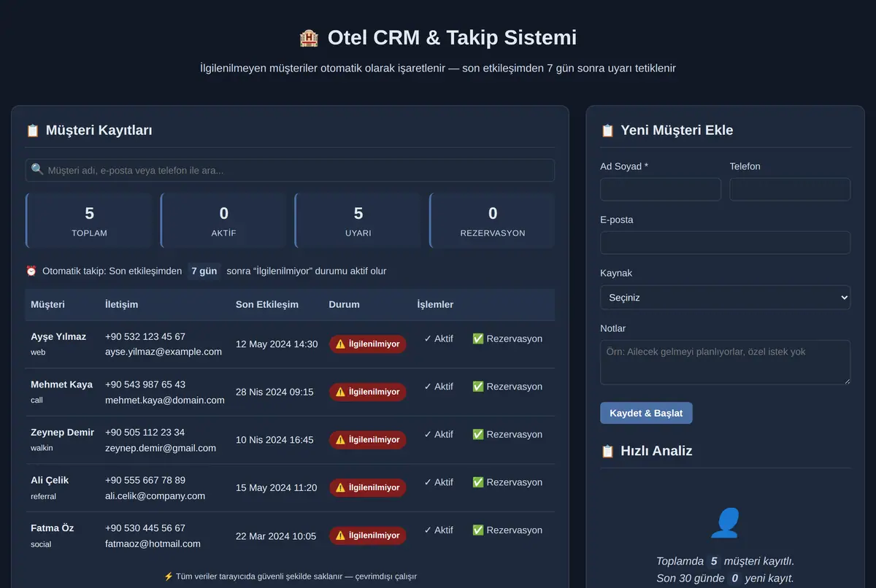Image resolution: width=876 pixels, height=588 pixels.
Task: Click the name Fatma Öz
Action: tap(53, 528)
